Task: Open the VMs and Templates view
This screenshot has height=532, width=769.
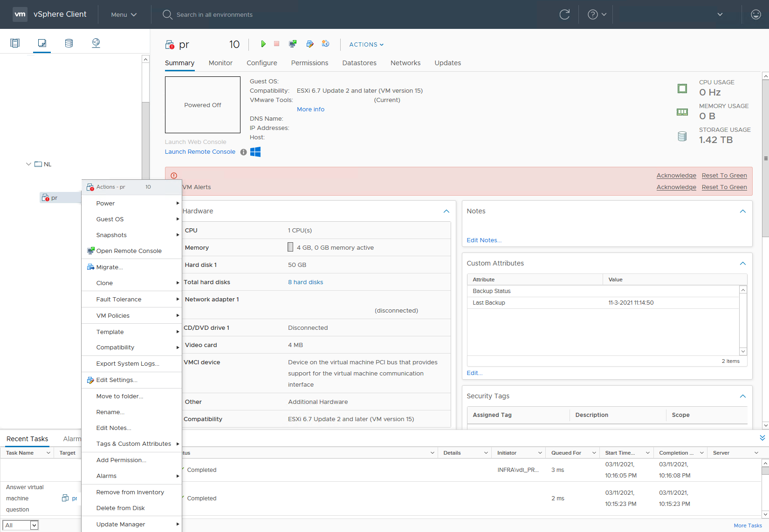Action: [42, 42]
